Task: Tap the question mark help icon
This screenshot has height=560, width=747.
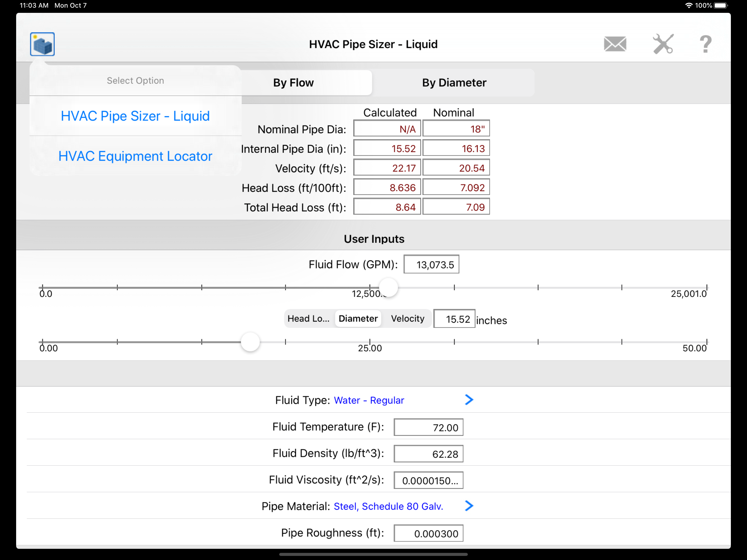Action: click(x=705, y=44)
